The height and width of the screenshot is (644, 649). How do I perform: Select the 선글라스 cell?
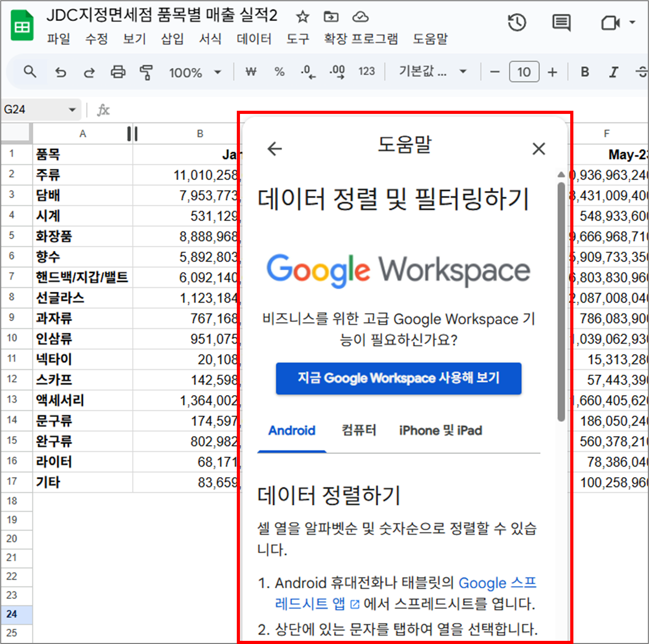click(x=82, y=298)
